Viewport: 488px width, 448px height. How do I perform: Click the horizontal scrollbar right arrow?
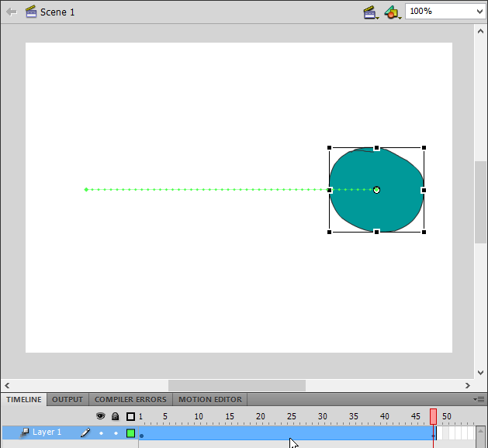(x=468, y=385)
